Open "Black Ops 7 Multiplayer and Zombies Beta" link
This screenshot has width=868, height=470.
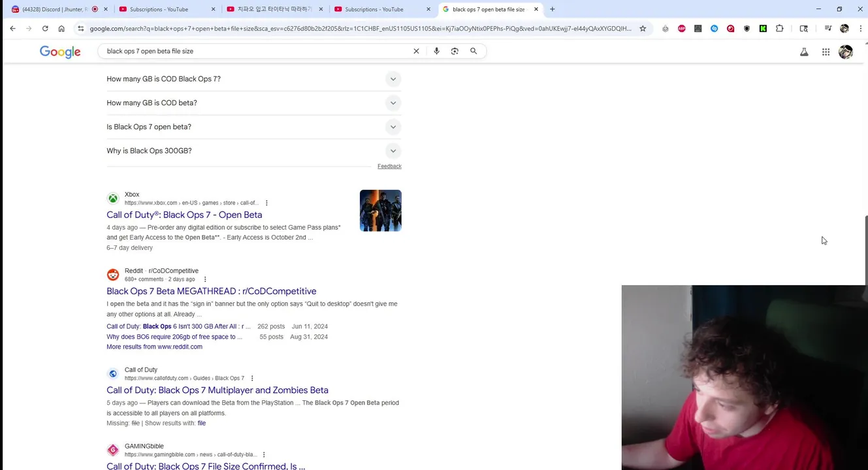click(x=217, y=390)
